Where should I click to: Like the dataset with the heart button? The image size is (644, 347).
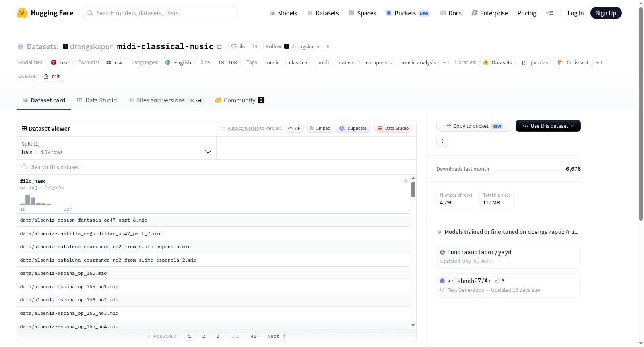(x=239, y=46)
